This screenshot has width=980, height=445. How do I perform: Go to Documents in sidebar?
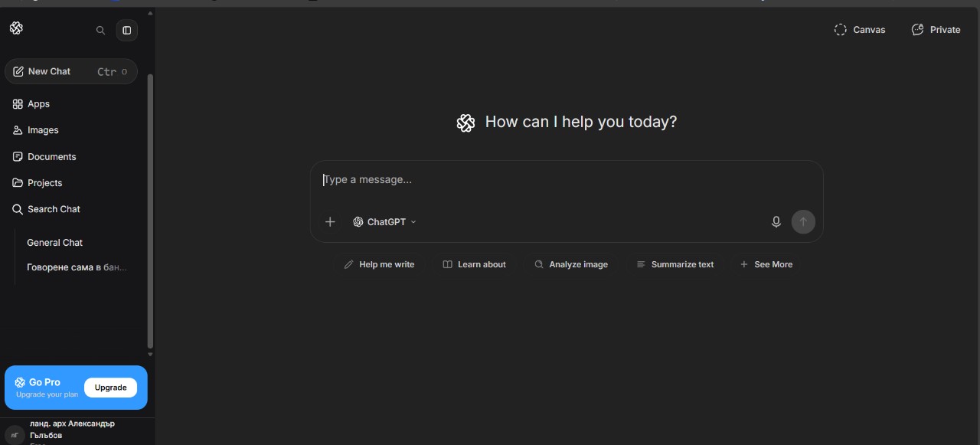click(x=51, y=157)
